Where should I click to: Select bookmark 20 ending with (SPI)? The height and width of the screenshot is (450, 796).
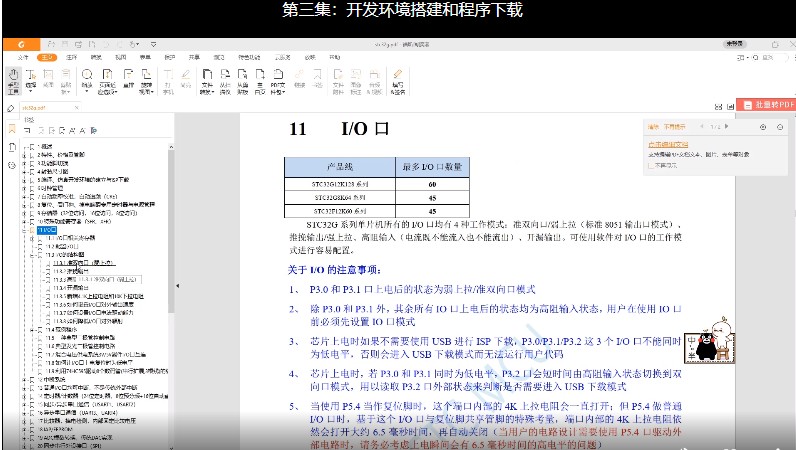coord(69,445)
